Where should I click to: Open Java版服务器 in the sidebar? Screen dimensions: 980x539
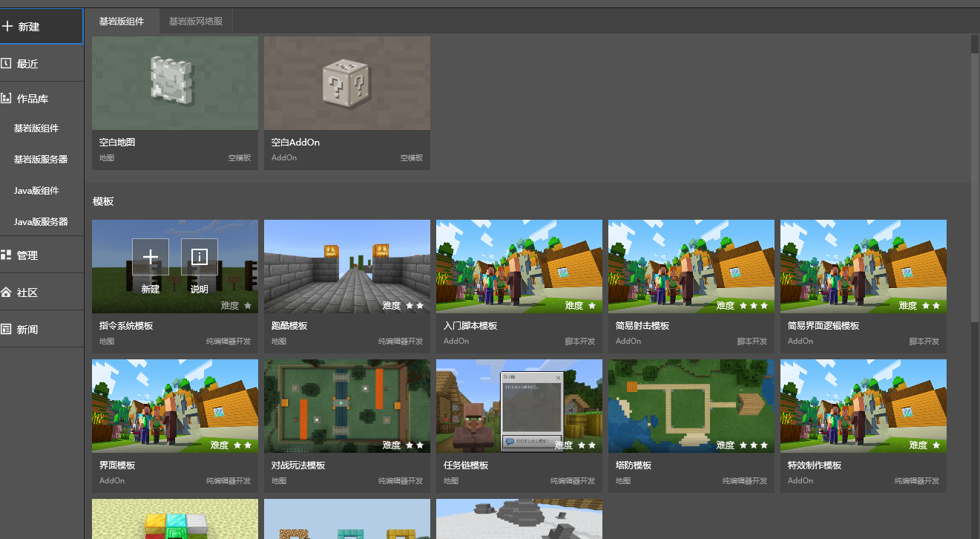(41, 221)
